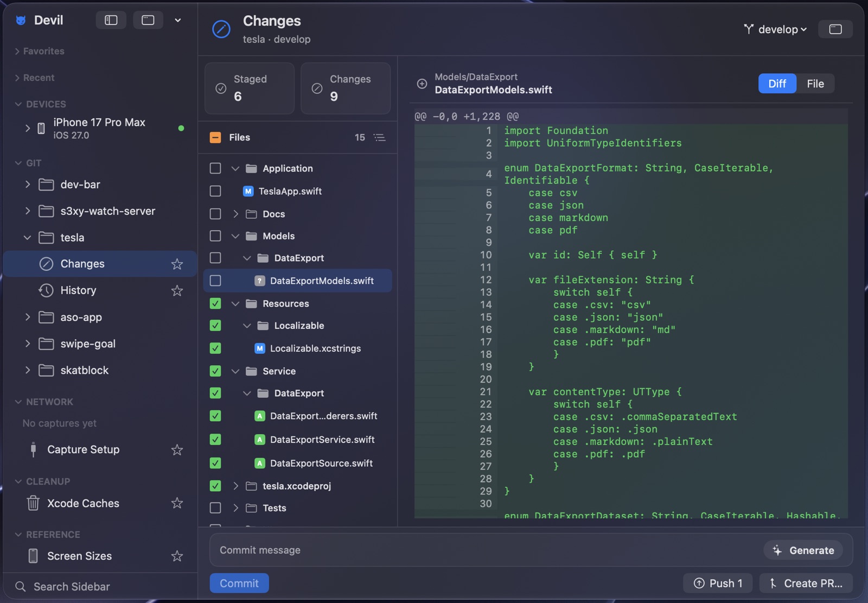The width and height of the screenshot is (868, 603).
Task: Click the file list view mode icon
Action: (380, 137)
